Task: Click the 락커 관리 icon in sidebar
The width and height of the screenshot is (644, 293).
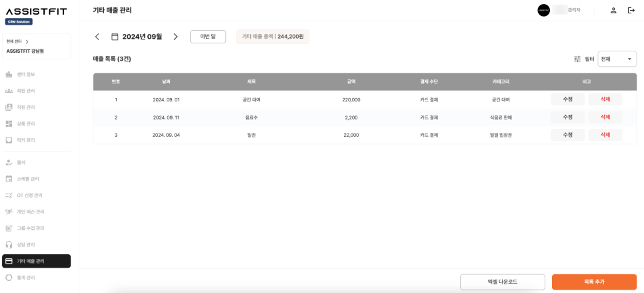Action: click(9, 140)
